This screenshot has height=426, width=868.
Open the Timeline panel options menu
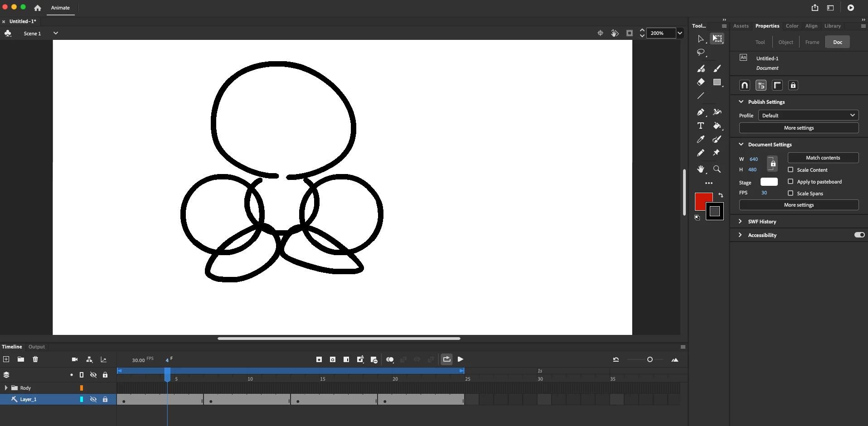pyautogui.click(x=683, y=347)
